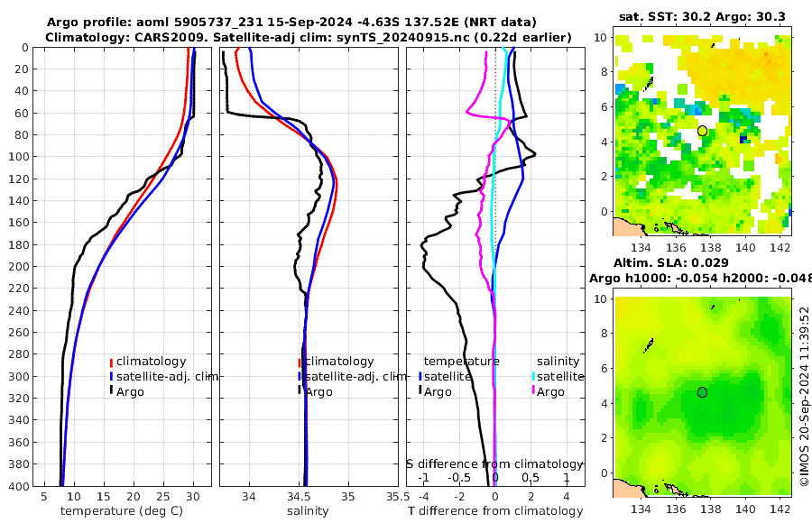Screen dimensions: 812x523
Task: Click the float marker on SLA map
Action: (702, 392)
